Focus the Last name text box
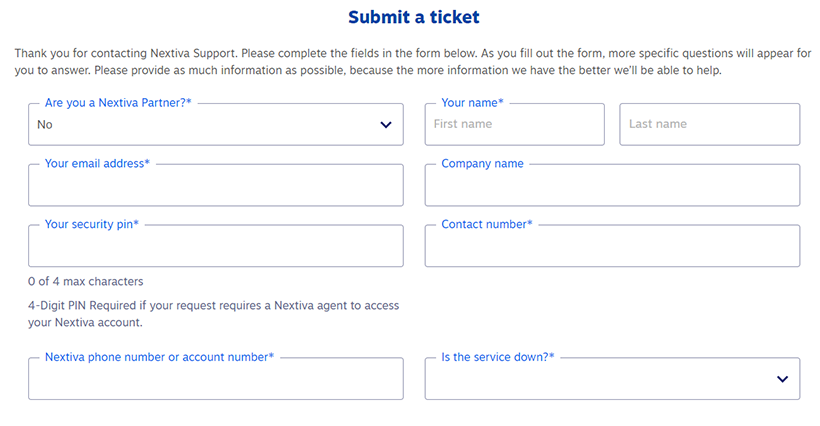Image resolution: width=820 pixels, height=426 pixels. [x=710, y=124]
